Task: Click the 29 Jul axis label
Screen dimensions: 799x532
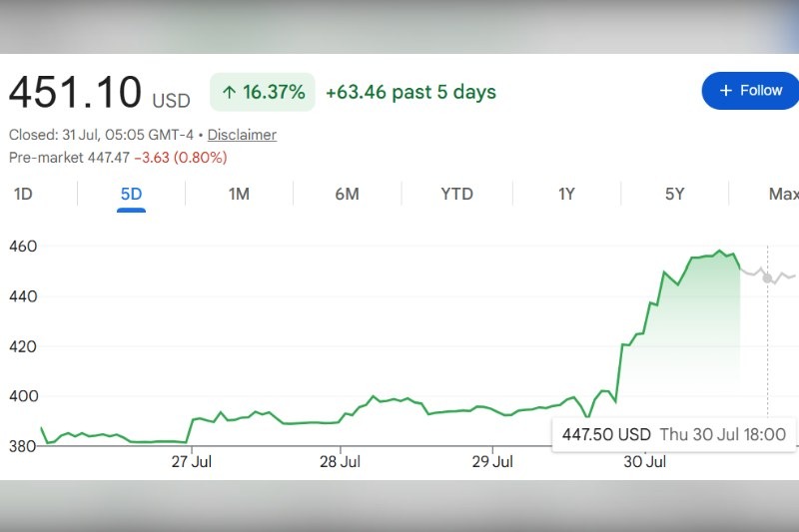Action: point(492,462)
